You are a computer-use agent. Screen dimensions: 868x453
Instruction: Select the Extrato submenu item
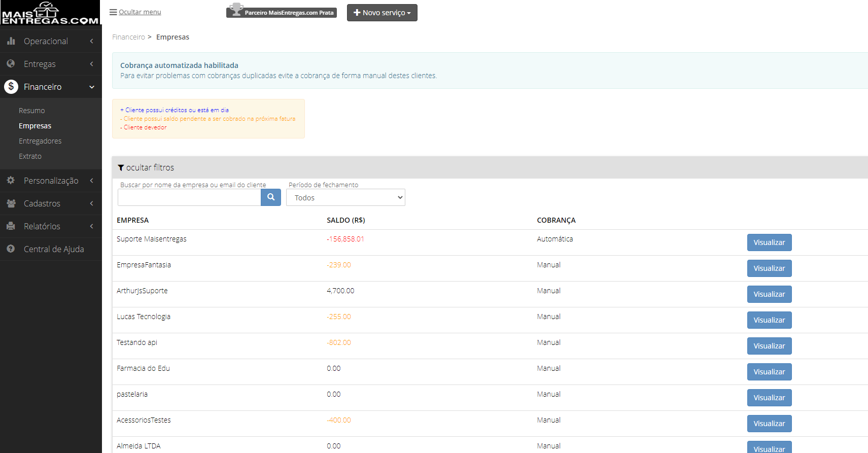[x=30, y=156]
